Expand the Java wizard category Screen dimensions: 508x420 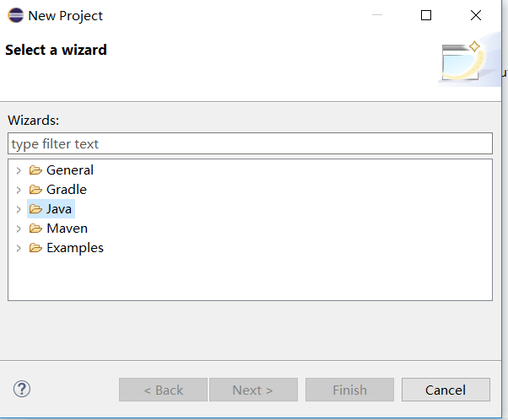click(19, 209)
